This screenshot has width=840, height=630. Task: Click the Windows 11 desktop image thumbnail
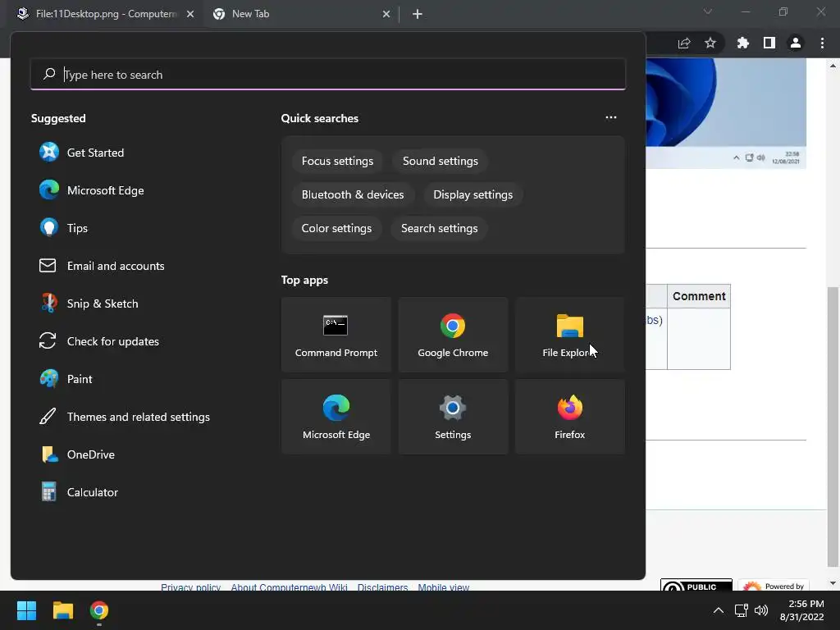tap(726, 113)
